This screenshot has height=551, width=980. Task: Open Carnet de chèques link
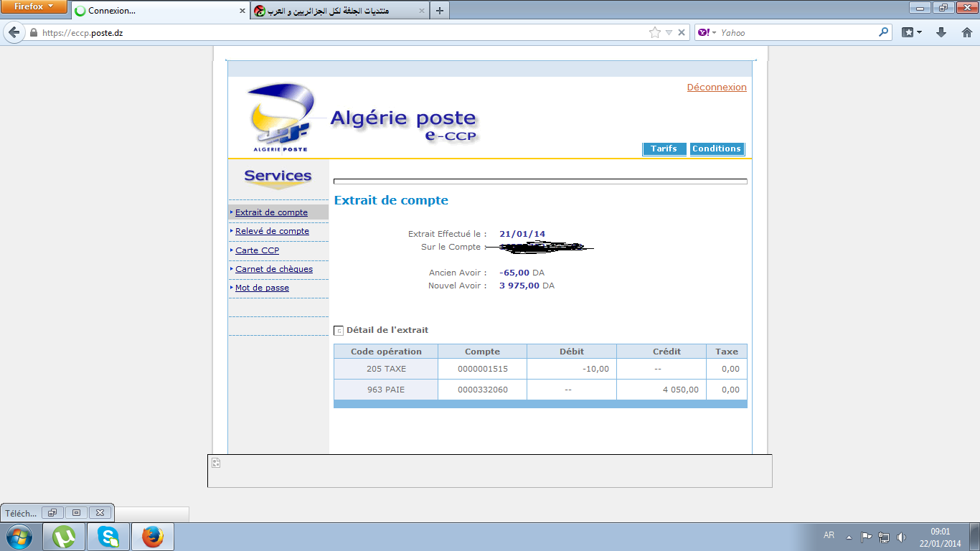tap(274, 269)
